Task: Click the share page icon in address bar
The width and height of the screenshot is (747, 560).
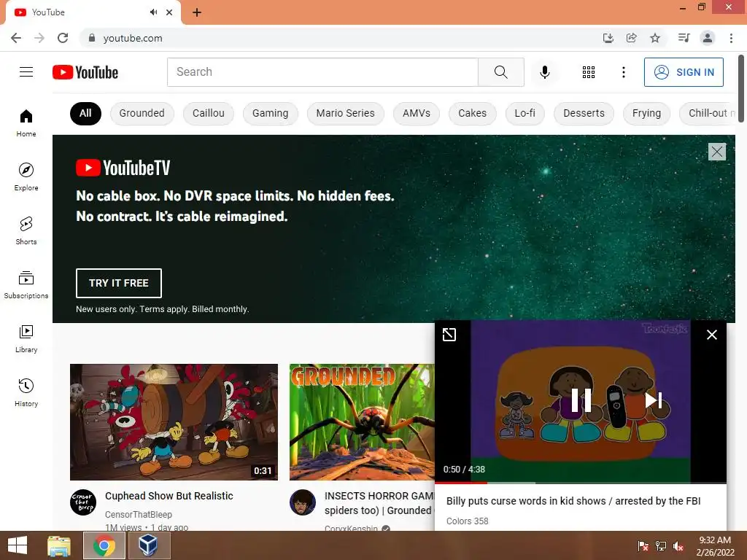Action: [631, 38]
